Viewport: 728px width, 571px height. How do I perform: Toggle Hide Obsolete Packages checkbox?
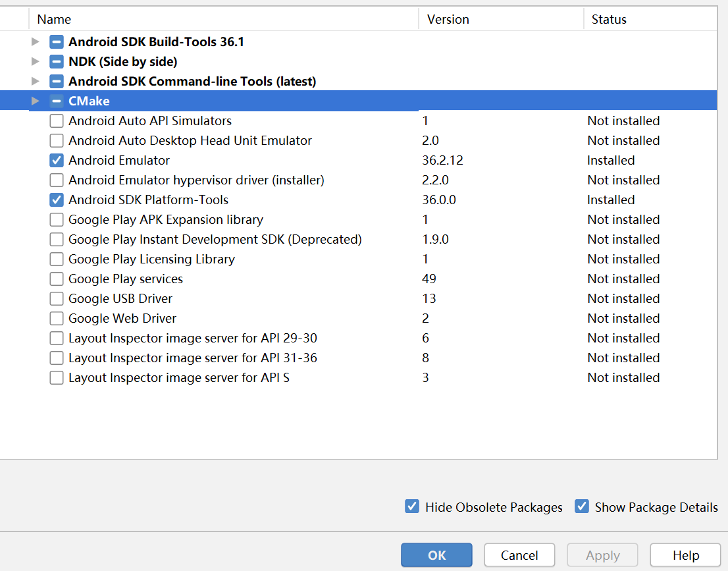tap(412, 506)
